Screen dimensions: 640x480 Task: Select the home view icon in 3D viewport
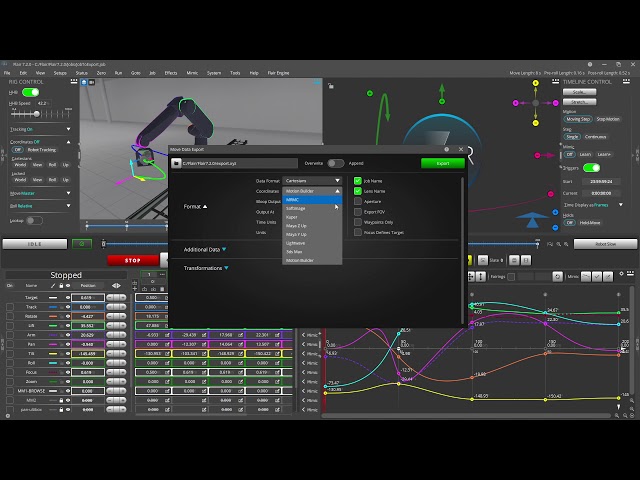tap(84, 82)
